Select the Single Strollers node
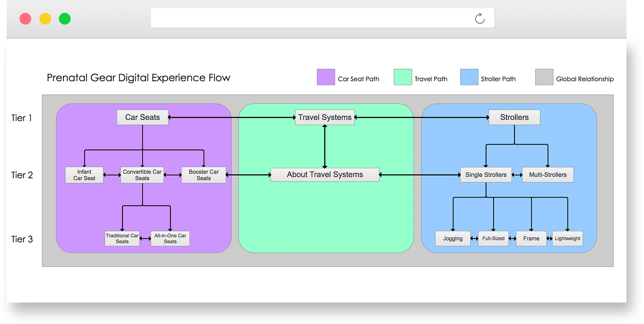The width and height of the screenshot is (644, 324). (x=486, y=175)
